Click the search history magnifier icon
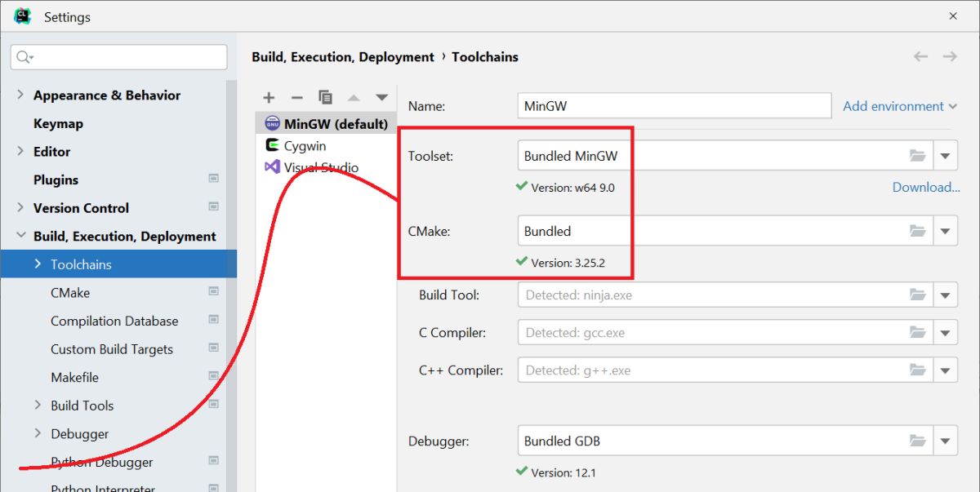Viewport: 980px width, 492px height. (x=24, y=56)
